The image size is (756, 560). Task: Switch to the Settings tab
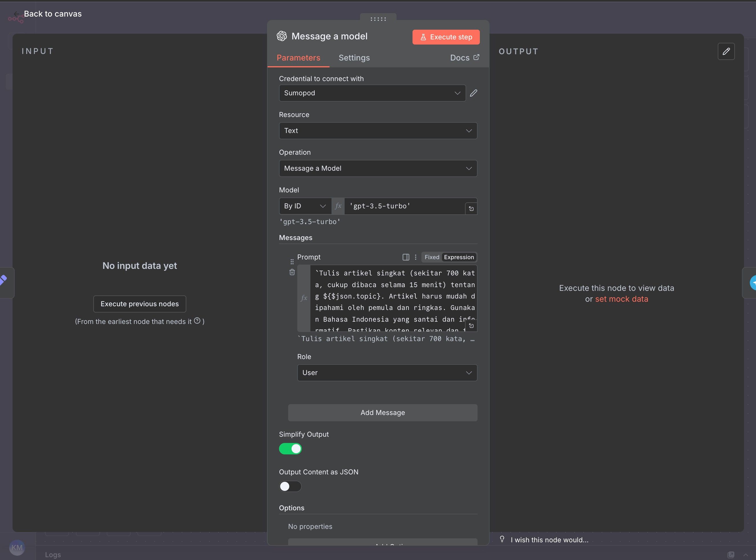354,58
